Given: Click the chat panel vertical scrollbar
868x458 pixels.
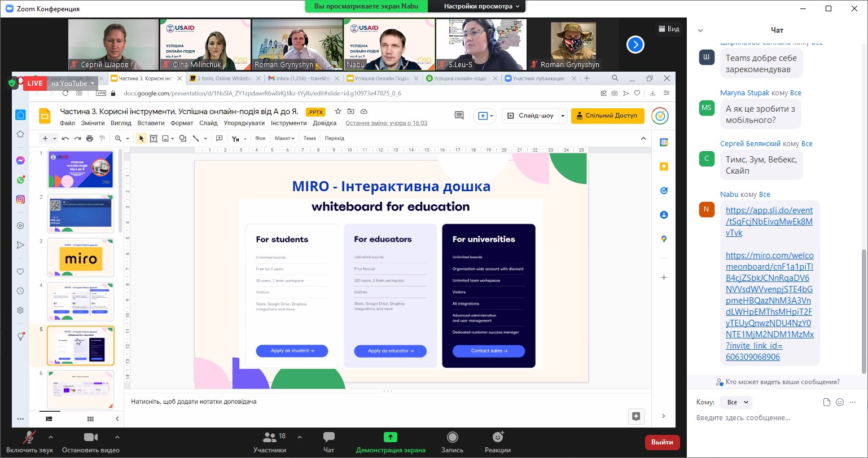Looking at the screenshot, I should pyautogui.click(x=863, y=310).
